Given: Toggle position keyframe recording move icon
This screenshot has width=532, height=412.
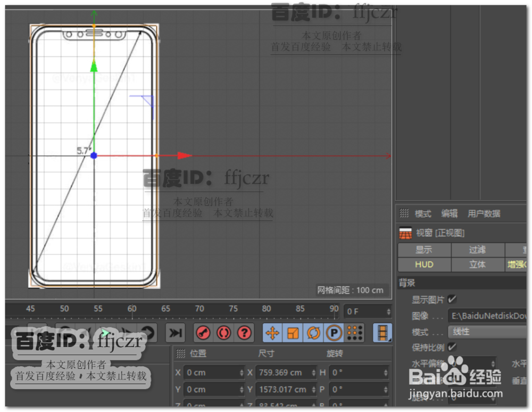Looking at the screenshot, I should 272,333.
